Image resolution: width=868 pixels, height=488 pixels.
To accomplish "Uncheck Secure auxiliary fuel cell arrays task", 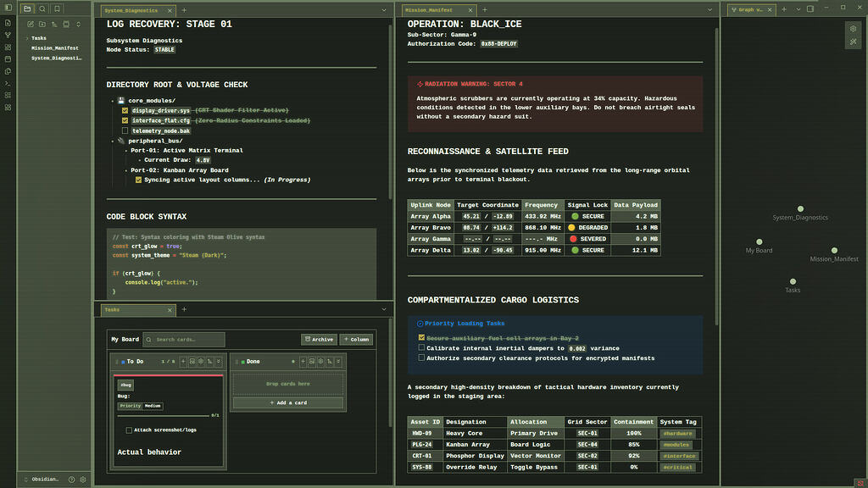I will click(421, 337).
